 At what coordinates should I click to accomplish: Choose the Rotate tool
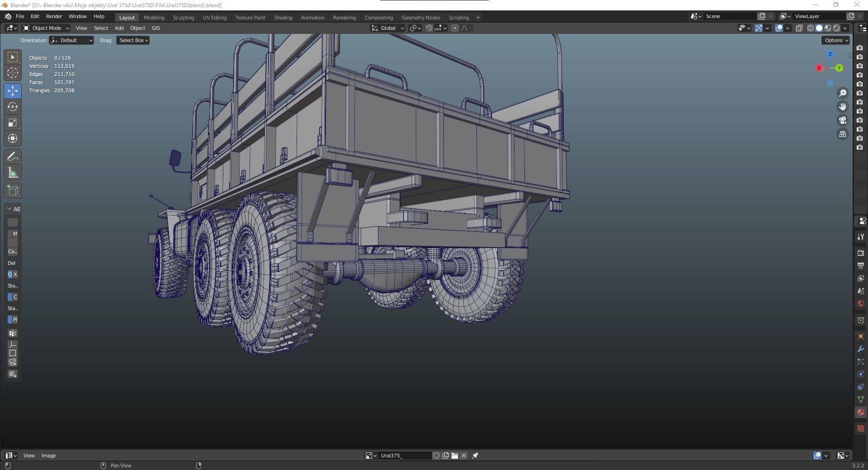[13, 107]
